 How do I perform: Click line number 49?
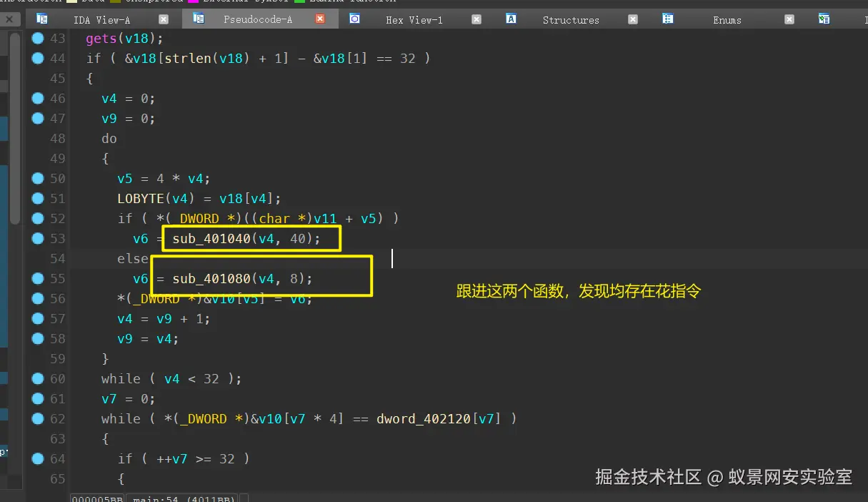(57, 158)
